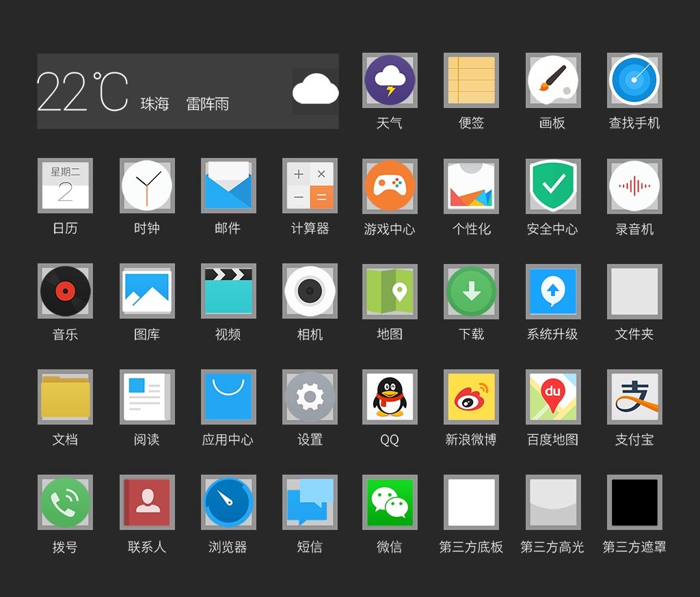Open the 日历 calendar showing 星期二
Screen dimensions: 700x597
point(65,185)
